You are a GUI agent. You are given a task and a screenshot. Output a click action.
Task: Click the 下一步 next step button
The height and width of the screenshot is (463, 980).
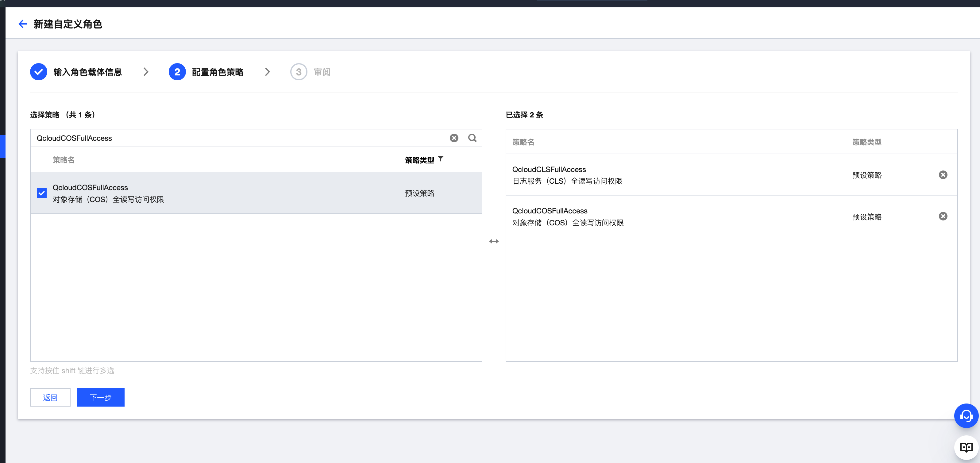pos(100,397)
